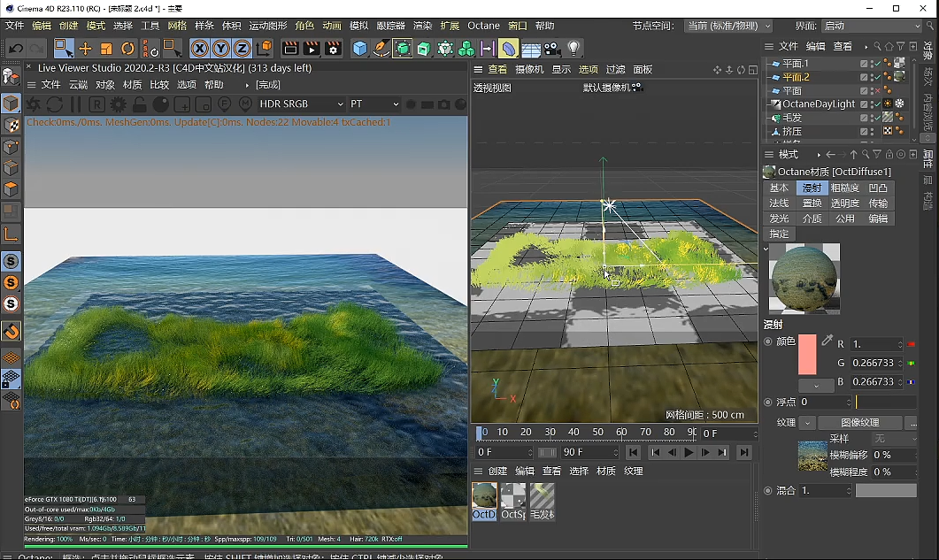Go to the start of the timeline
The height and width of the screenshot is (560, 939).
pyautogui.click(x=633, y=453)
